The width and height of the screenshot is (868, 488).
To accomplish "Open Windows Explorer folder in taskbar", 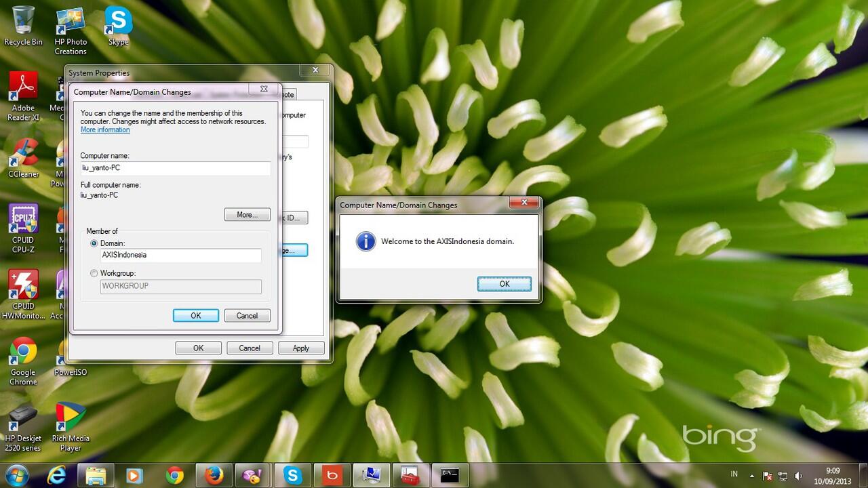I will click(96, 476).
